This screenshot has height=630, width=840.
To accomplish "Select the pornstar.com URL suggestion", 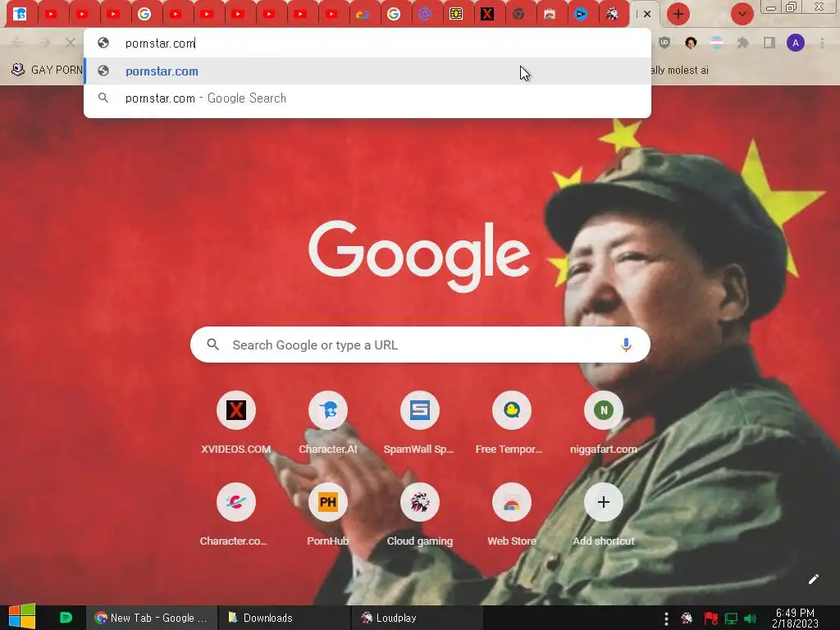I will pos(367,71).
